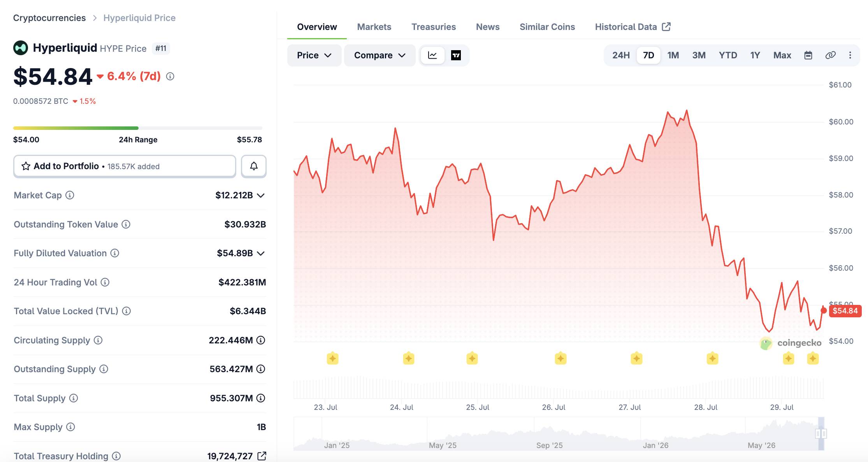Click info icon beside 7d change
868x462 pixels.
point(170,76)
